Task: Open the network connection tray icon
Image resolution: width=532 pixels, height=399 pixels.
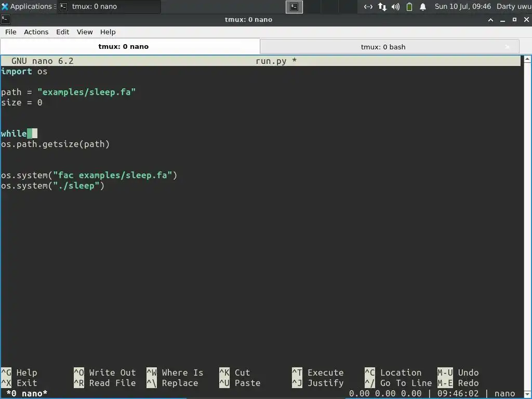Action: point(368,6)
